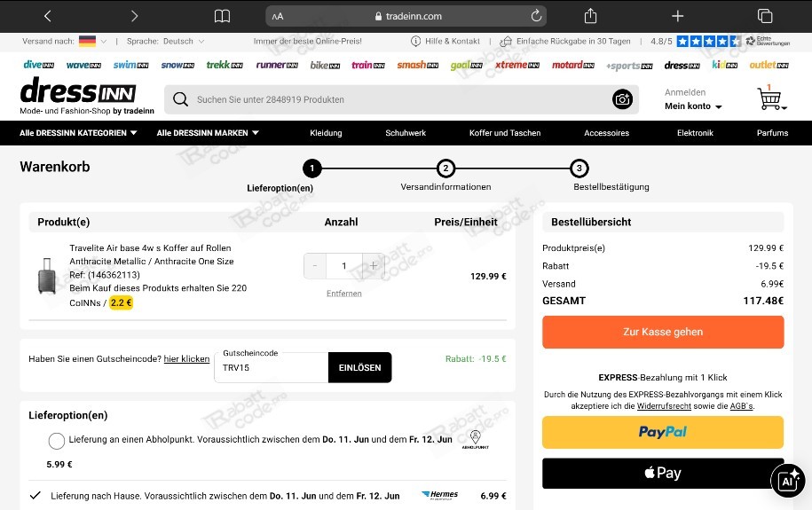Click the search magnifier icon
The height and width of the screenshot is (510, 812).
click(x=180, y=99)
